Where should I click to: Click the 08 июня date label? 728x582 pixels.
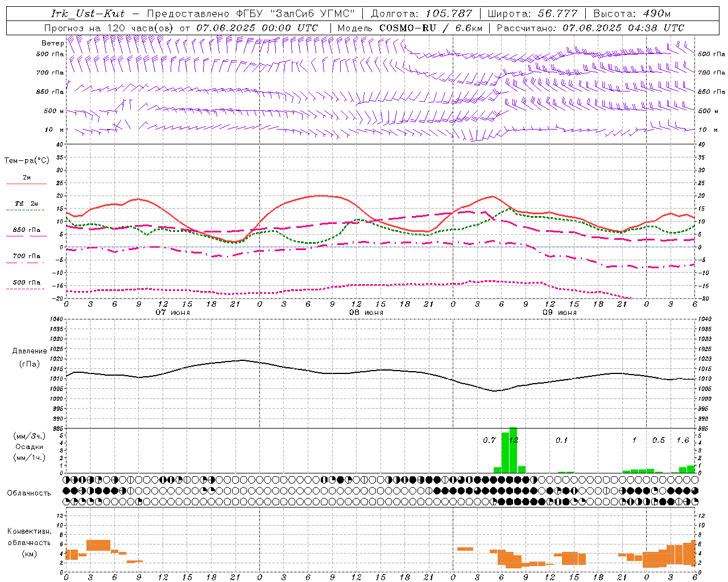(367, 313)
